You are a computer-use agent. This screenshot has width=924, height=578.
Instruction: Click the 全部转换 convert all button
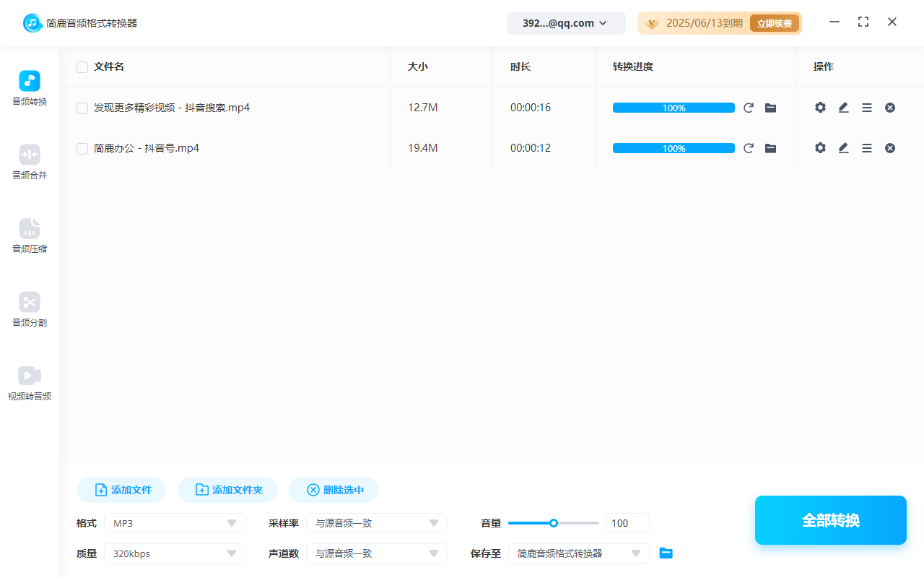(x=830, y=519)
